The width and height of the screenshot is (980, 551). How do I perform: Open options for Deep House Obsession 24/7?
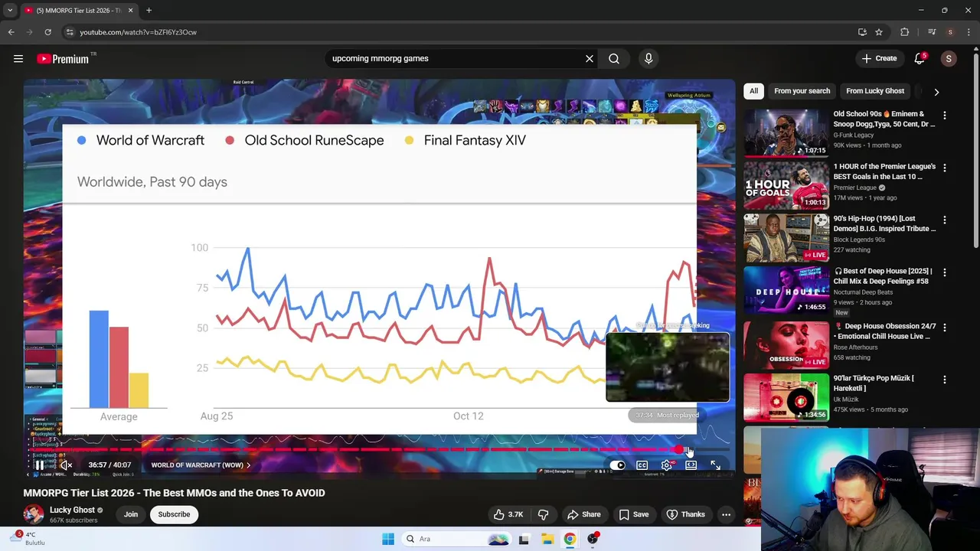pyautogui.click(x=944, y=328)
